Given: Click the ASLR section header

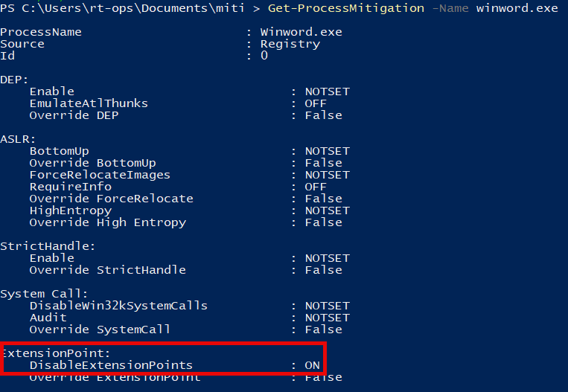Looking at the screenshot, I should click(18, 139).
